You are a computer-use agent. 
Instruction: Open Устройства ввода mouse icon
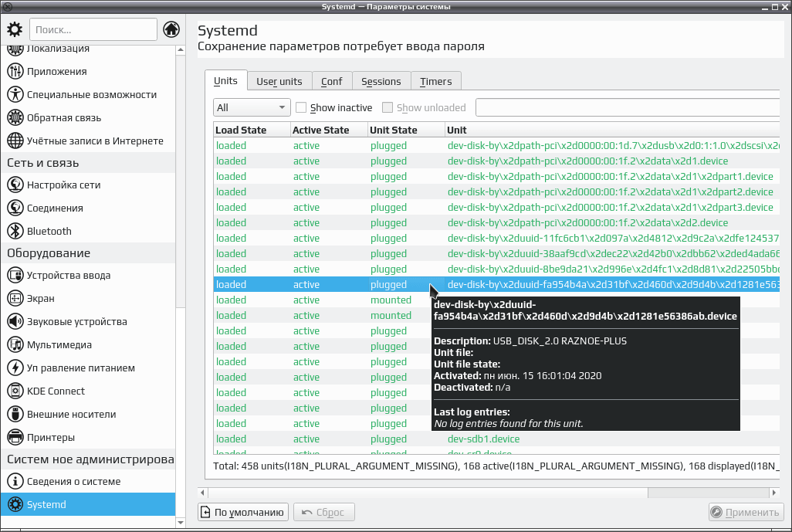pyautogui.click(x=15, y=276)
